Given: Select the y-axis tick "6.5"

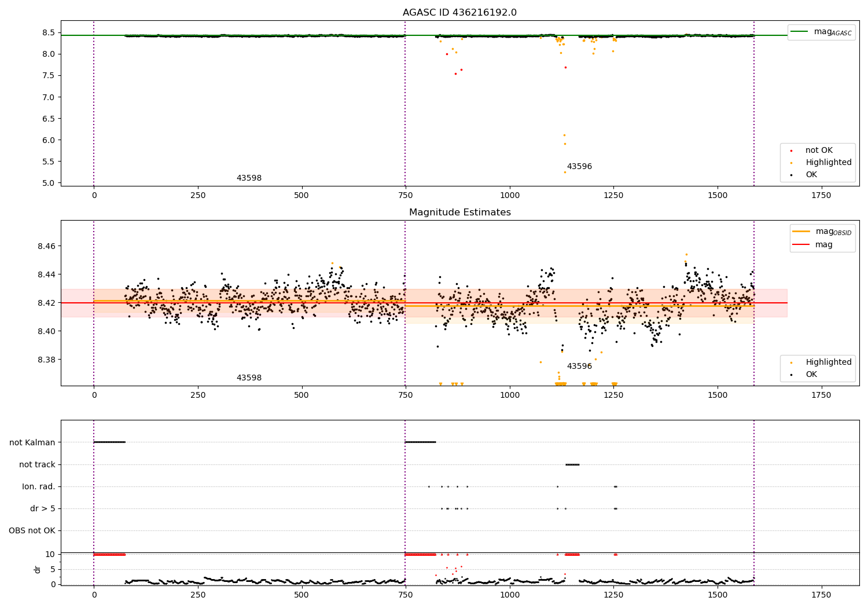Looking at the screenshot, I should pos(49,119).
